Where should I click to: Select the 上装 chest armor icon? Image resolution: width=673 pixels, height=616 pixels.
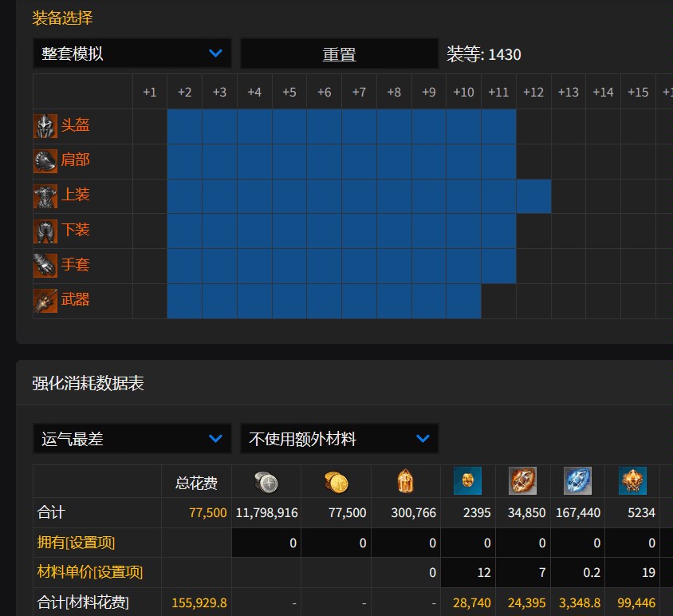point(45,195)
